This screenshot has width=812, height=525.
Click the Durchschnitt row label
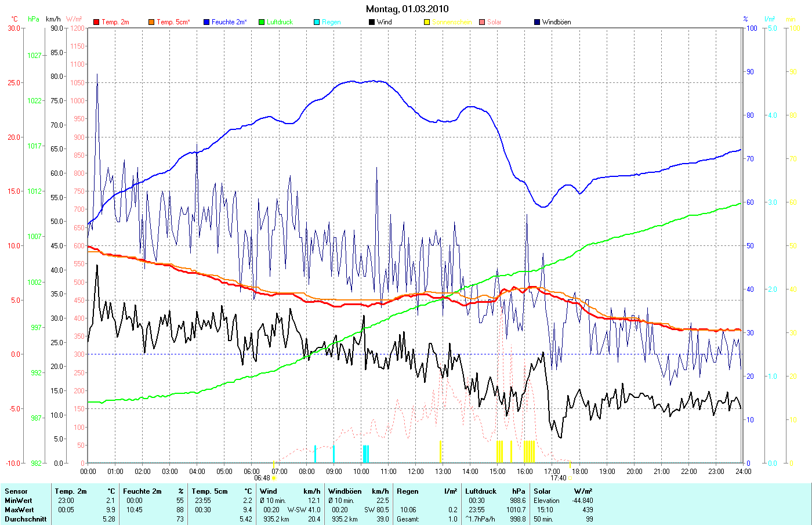click(26, 519)
